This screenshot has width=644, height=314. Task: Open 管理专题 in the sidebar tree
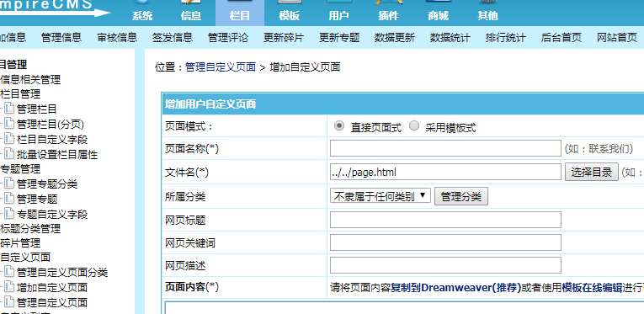(37, 199)
